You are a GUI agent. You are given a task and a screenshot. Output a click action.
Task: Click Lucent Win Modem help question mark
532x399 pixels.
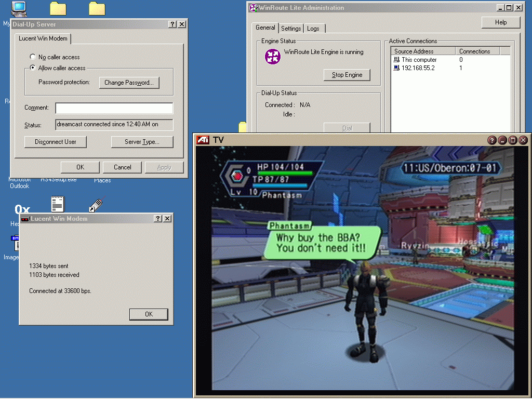[158, 219]
